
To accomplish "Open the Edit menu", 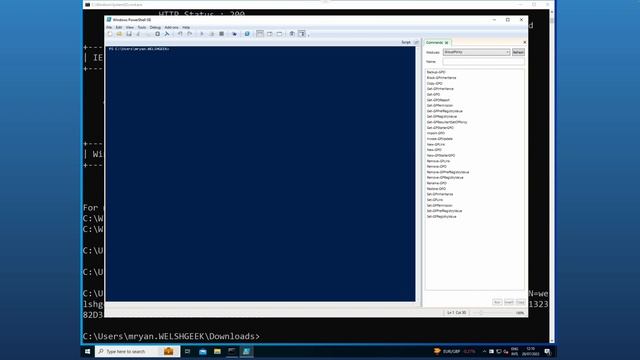I will pyautogui.click(x=119, y=27).
